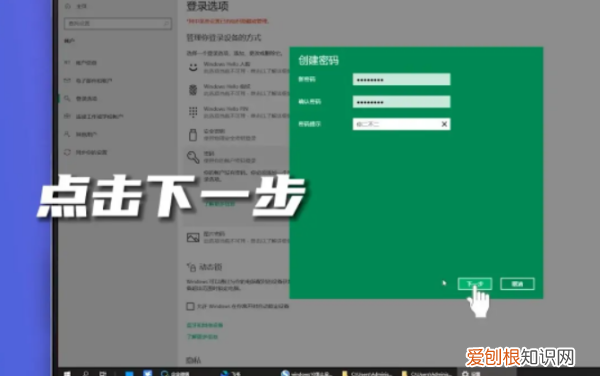Open Sync your settings (同步你的设置) item

86,152
